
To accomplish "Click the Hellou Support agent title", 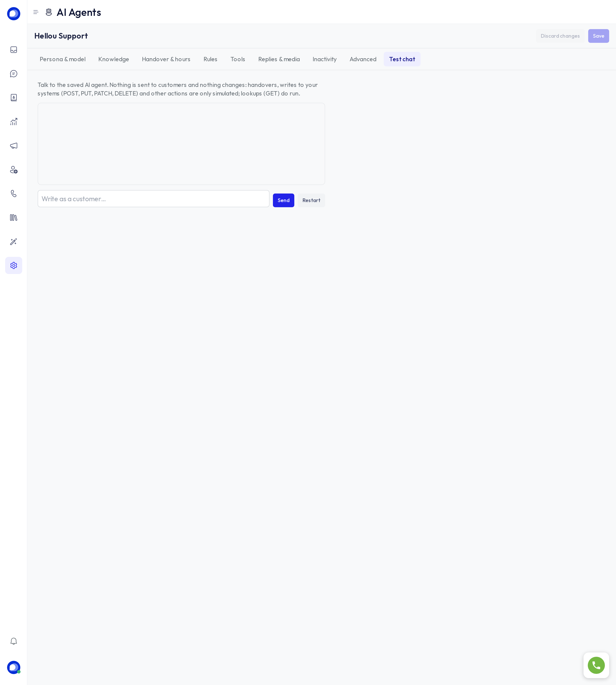I will coord(61,36).
